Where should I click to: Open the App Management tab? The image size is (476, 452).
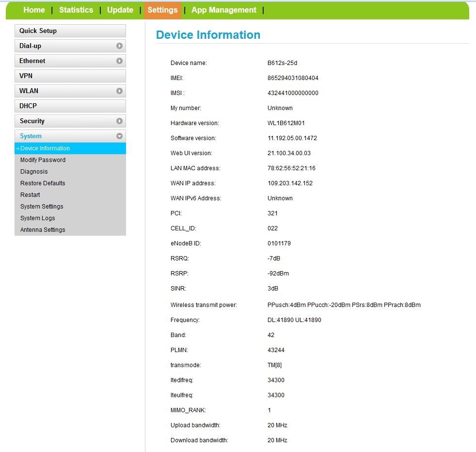(x=224, y=10)
